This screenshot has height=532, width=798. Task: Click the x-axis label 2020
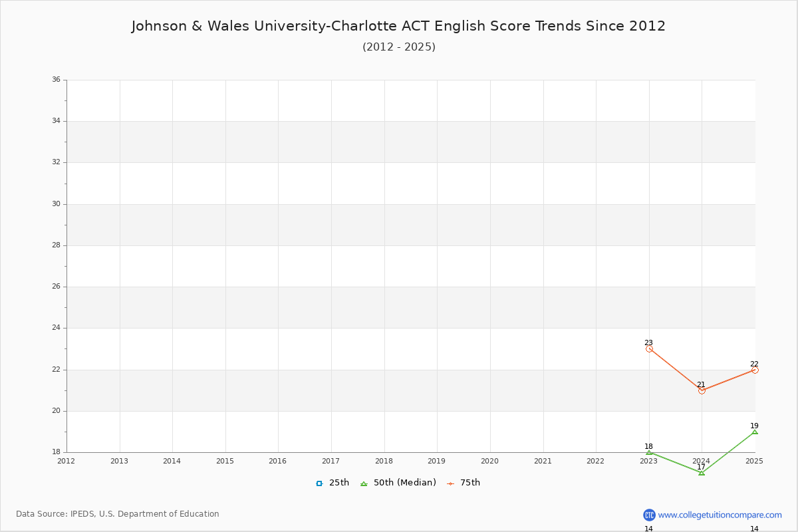pyautogui.click(x=489, y=460)
